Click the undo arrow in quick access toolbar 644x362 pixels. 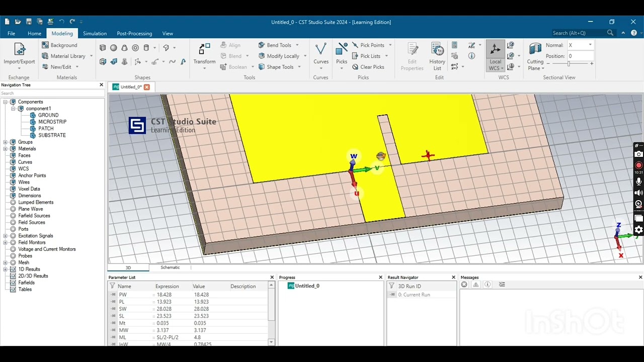tap(61, 22)
